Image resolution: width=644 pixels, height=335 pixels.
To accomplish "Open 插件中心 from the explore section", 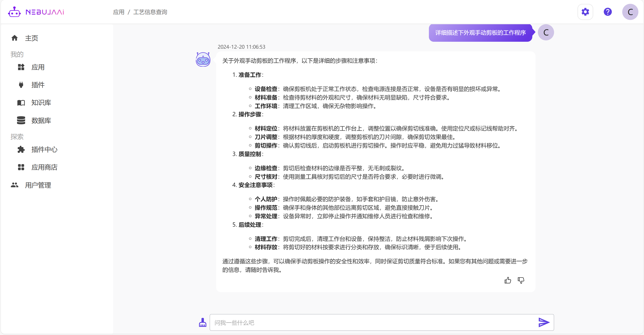I will 44,149.
